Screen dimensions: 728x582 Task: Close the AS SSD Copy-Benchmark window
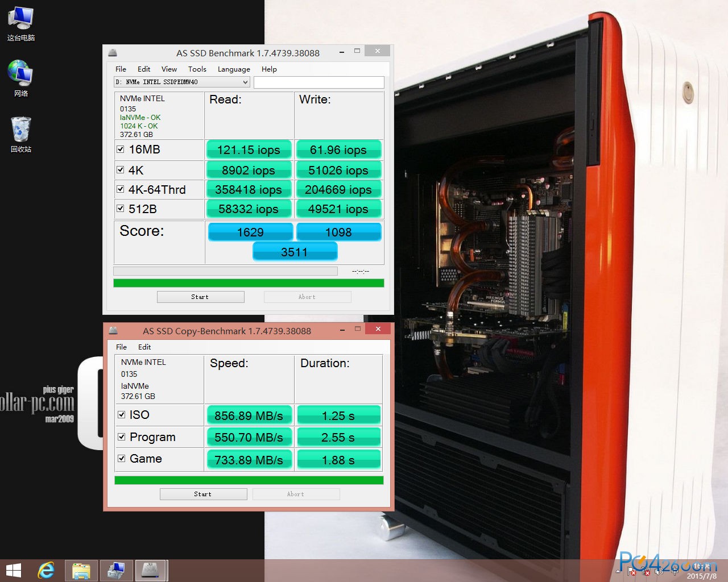[x=378, y=329]
